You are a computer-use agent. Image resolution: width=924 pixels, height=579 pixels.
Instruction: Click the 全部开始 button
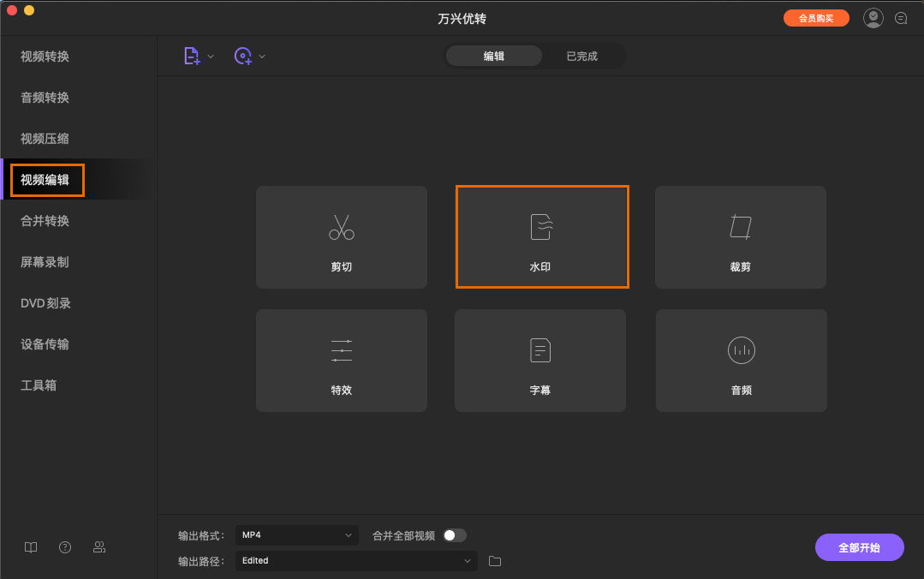pos(859,546)
